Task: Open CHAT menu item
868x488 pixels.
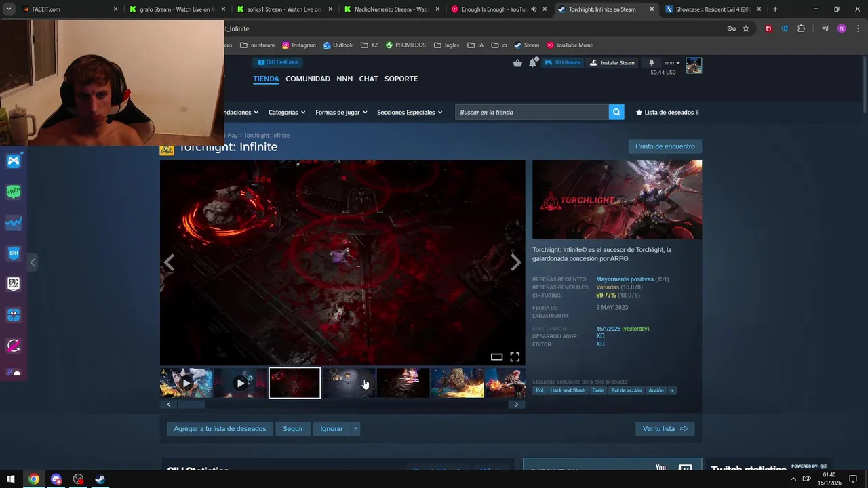Action: tap(368, 79)
